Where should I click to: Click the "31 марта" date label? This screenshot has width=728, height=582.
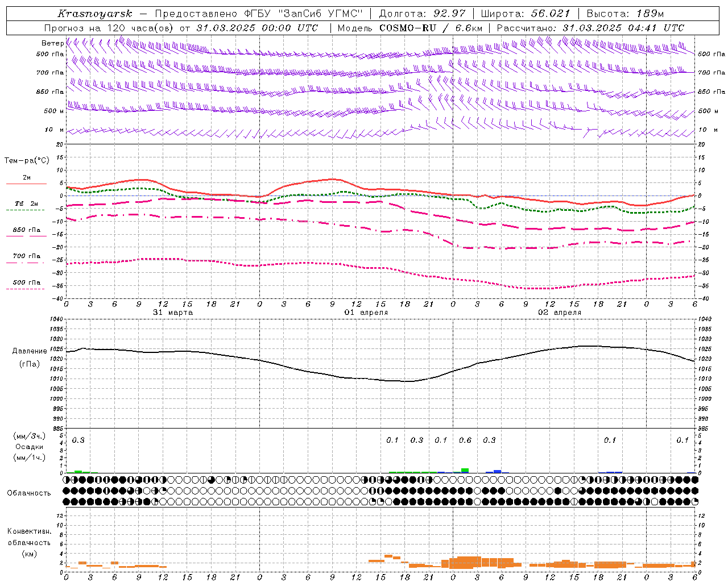(173, 313)
